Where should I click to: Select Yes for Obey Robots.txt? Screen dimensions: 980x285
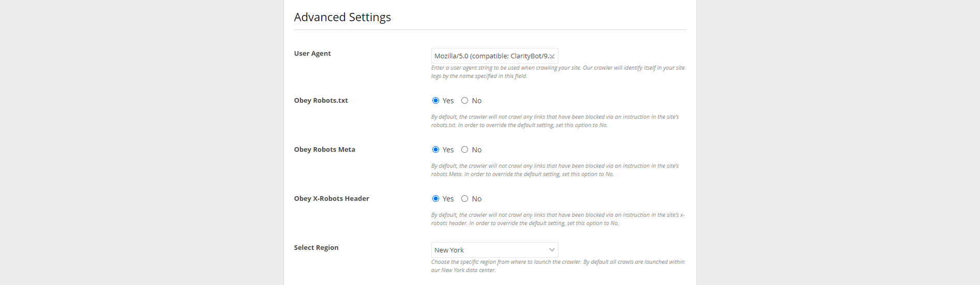(435, 101)
